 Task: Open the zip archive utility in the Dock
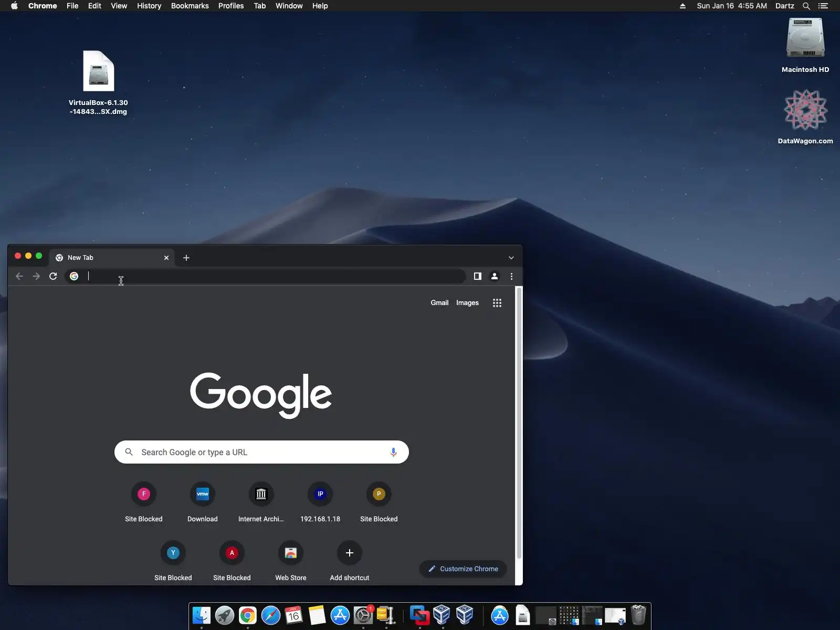tap(386, 615)
